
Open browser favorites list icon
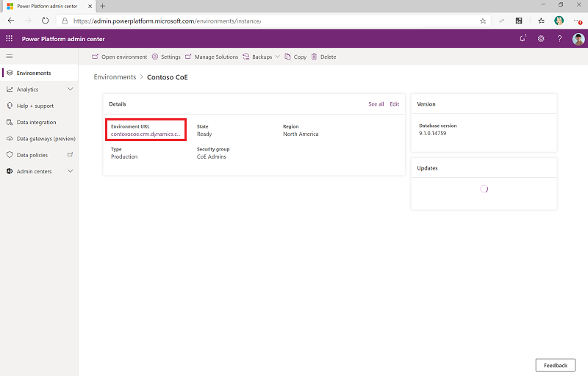click(541, 21)
